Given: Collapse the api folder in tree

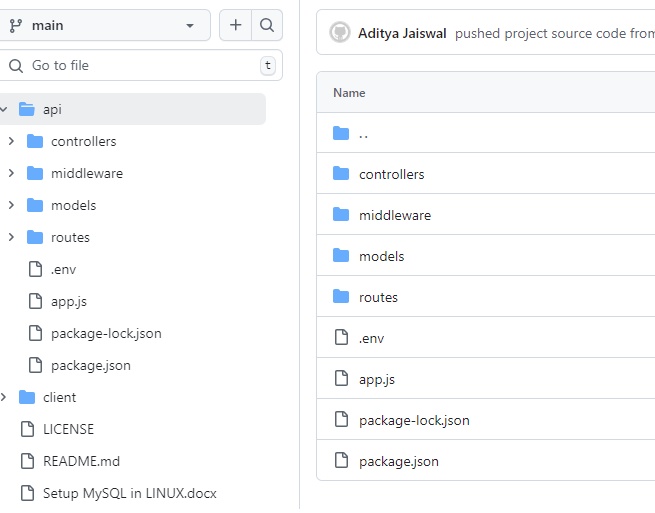Looking at the screenshot, I should pyautogui.click(x=4, y=109).
